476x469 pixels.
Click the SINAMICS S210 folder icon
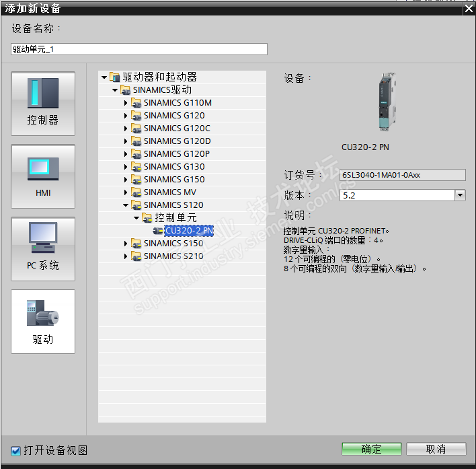point(136,256)
